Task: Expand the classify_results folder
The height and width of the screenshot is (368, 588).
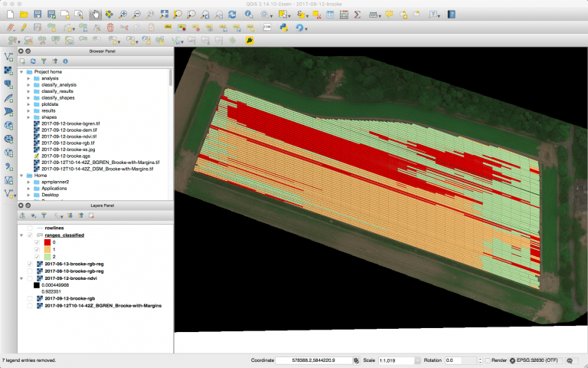Action: tap(28, 91)
